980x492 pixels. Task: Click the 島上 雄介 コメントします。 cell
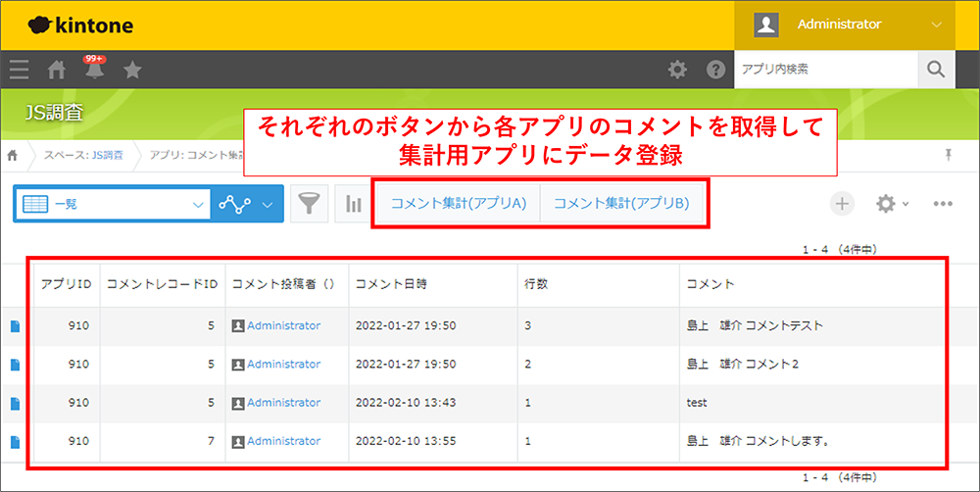click(811, 441)
